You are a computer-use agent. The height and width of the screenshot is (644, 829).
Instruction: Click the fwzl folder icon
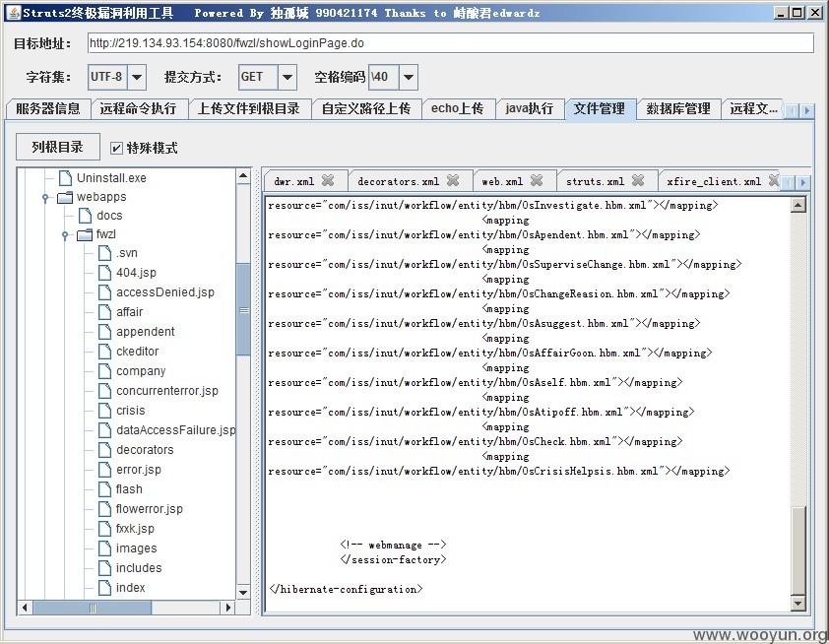point(85,234)
